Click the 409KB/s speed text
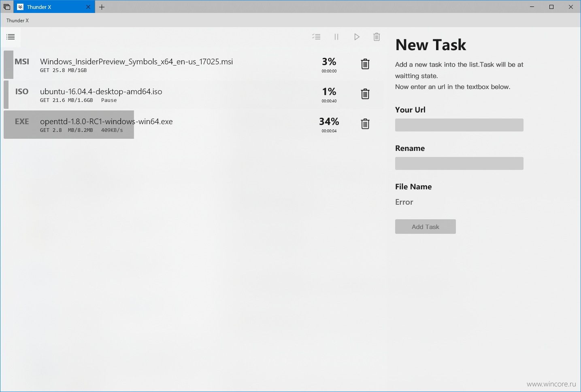Image resolution: width=581 pixels, height=392 pixels. tap(112, 130)
